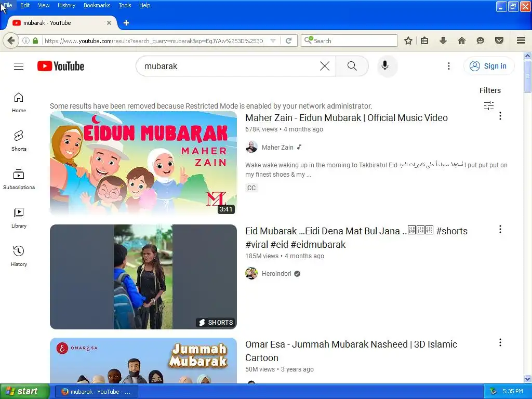
Task: Open Eid Mubarak Eidi Dena shorts title
Action: [356, 237]
